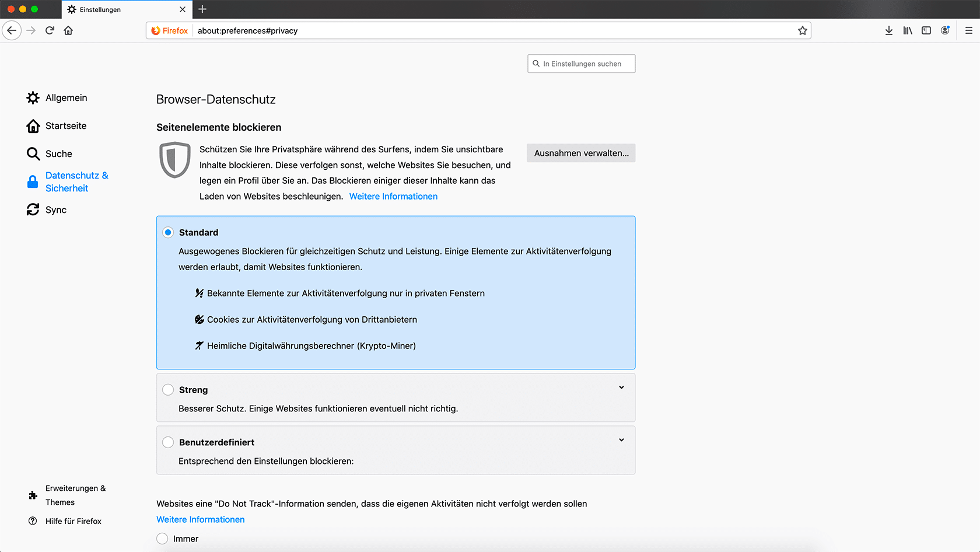The image size is (980, 552).
Task: Open the Firefox account icon
Action: 945,30
